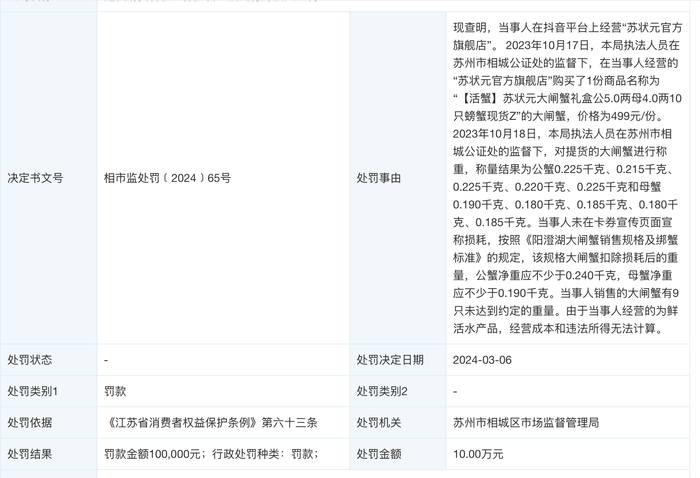Viewport: 700px width, 478px height.
Task: Open 苏州市相城区市场监督管理局 authority name
Action: pos(525,423)
